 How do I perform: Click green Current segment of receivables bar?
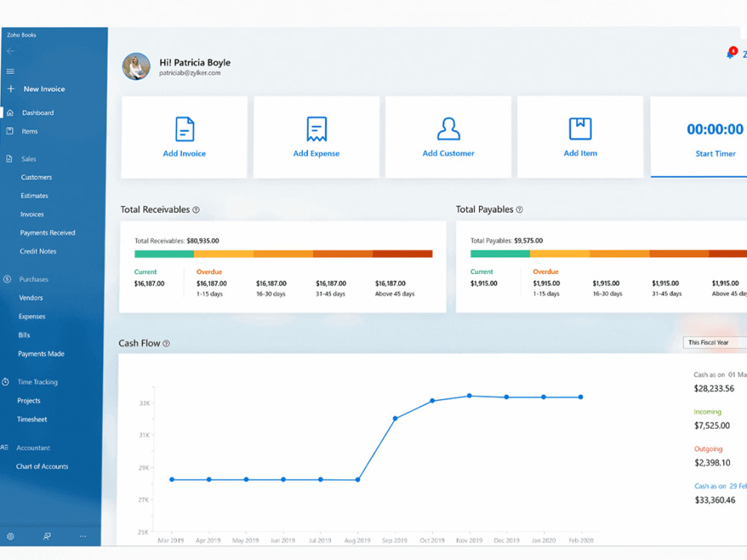[164, 254]
